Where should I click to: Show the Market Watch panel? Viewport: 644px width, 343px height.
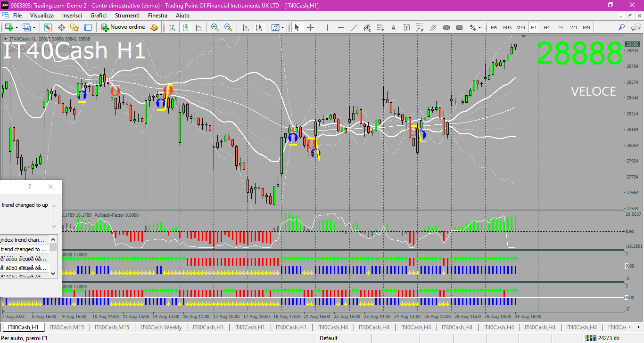pos(48,27)
